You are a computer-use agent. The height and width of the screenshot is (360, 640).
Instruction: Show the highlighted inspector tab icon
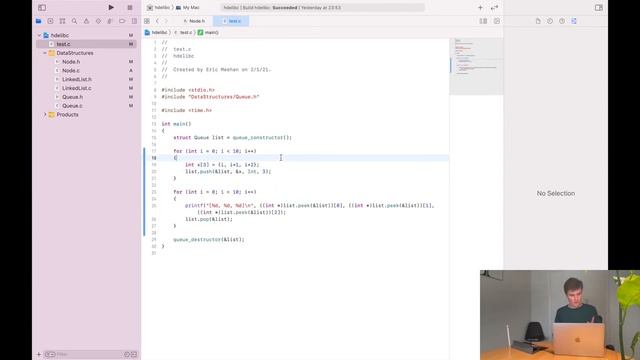(x=574, y=21)
